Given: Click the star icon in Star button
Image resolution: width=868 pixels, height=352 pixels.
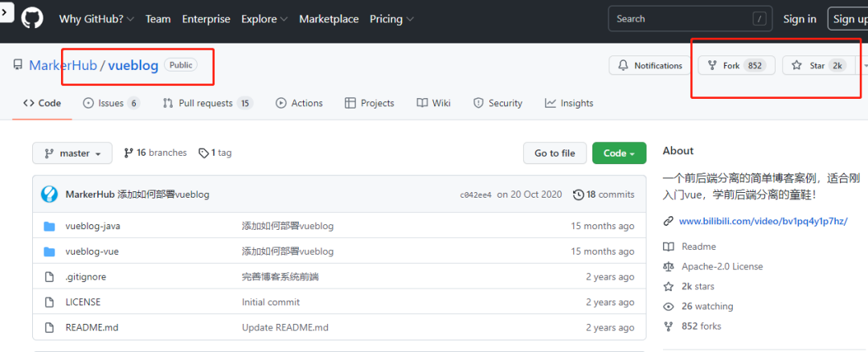Looking at the screenshot, I should point(796,65).
